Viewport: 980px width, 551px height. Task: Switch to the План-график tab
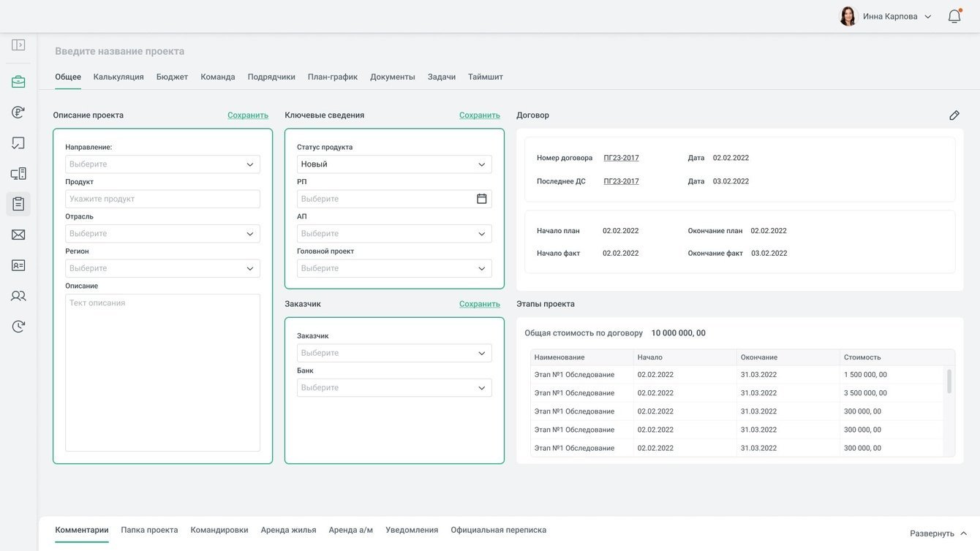click(333, 77)
